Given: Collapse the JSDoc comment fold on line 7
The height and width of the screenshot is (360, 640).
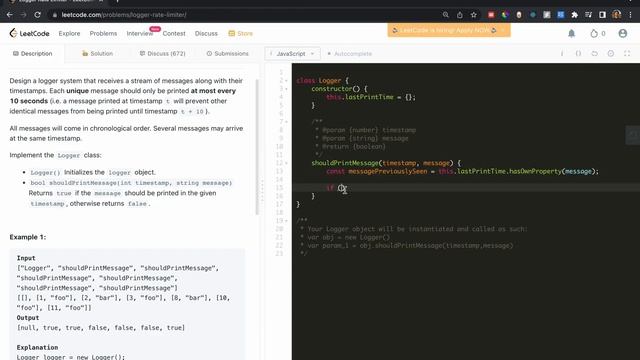Looking at the screenshot, I should (286, 122).
